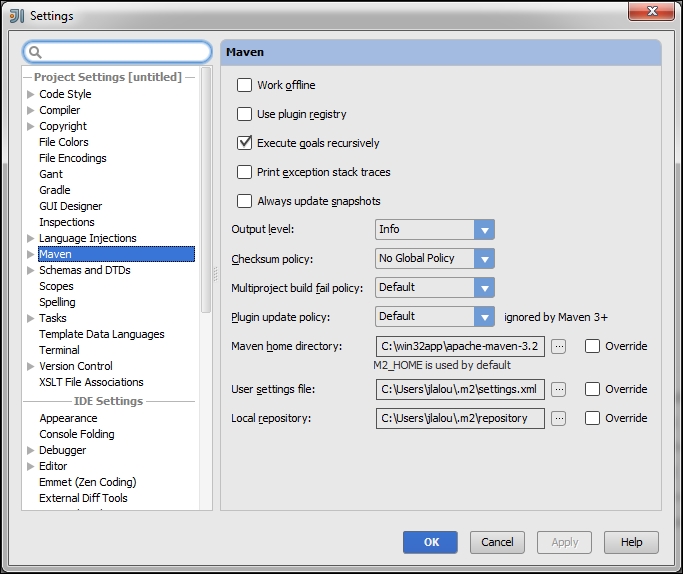The width and height of the screenshot is (683, 574).
Task: Focus the settings search field
Action: [x=118, y=52]
